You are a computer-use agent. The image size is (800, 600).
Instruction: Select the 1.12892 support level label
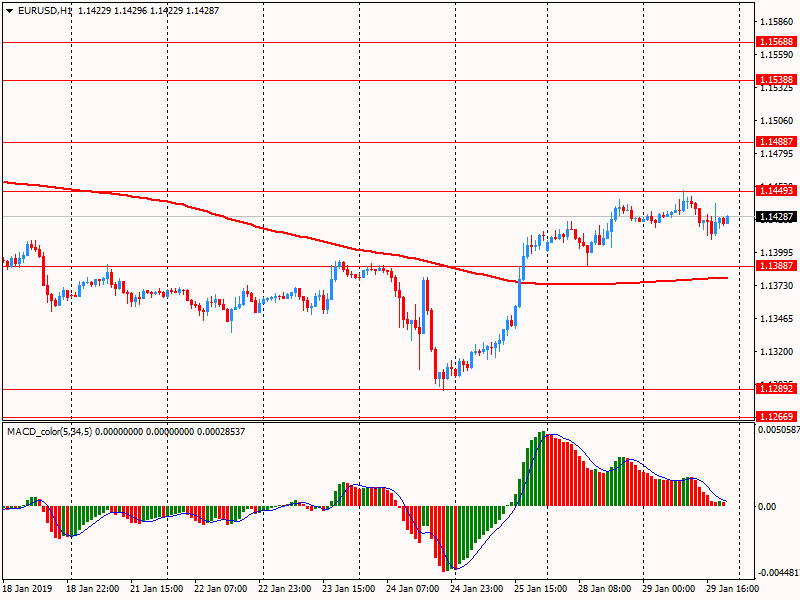(776, 388)
